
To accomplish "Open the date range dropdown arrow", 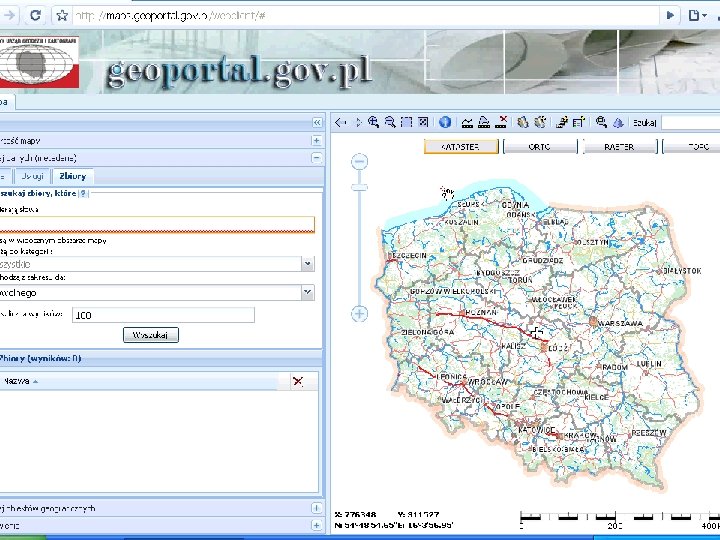I will (308, 292).
